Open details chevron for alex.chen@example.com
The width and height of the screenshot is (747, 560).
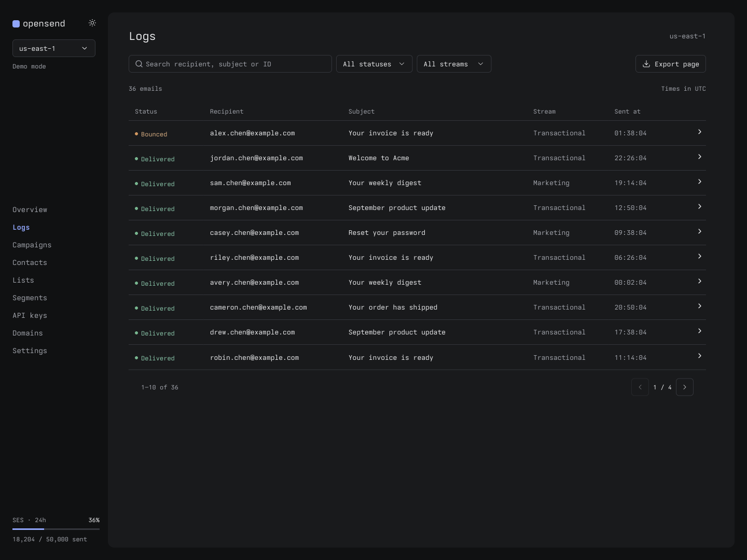pyautogui.click(x=699, y=132)
